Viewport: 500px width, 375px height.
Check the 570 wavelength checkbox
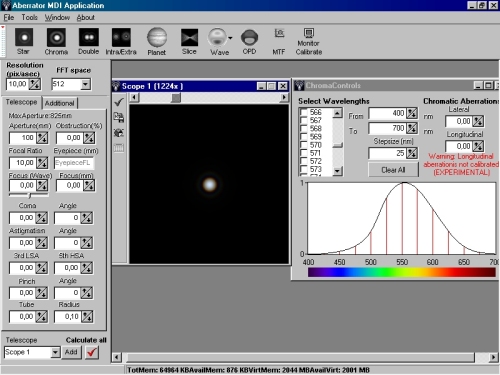pos(304,145)
